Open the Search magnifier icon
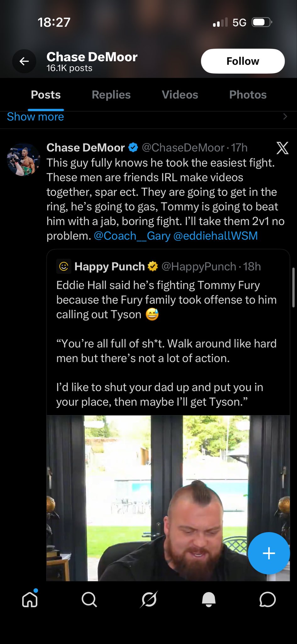Image resolution: width=297 pixels, height=644 pixels. coord(89,599)
